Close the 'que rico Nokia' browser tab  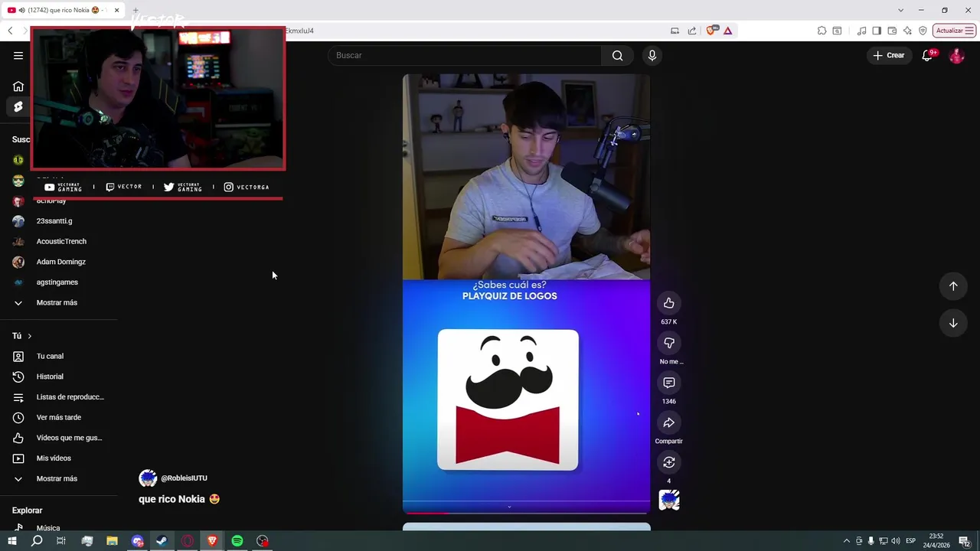116,11
